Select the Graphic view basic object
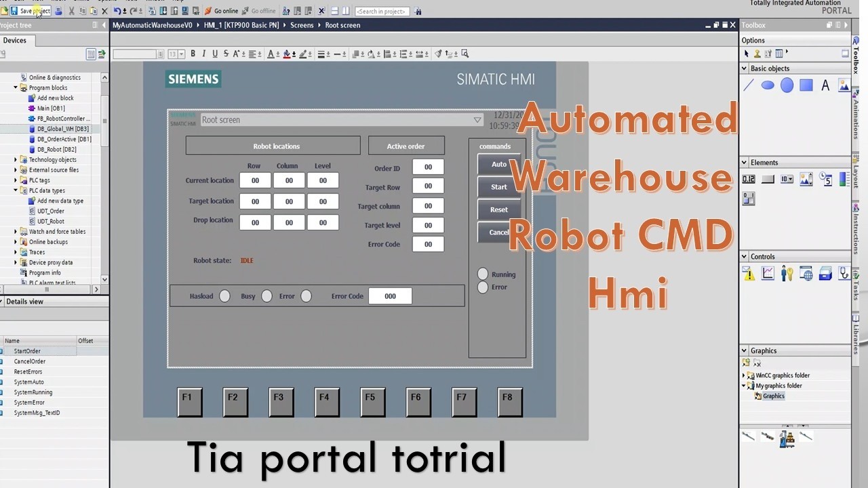This screenshot has height=488, width=868. coord(844,85)
